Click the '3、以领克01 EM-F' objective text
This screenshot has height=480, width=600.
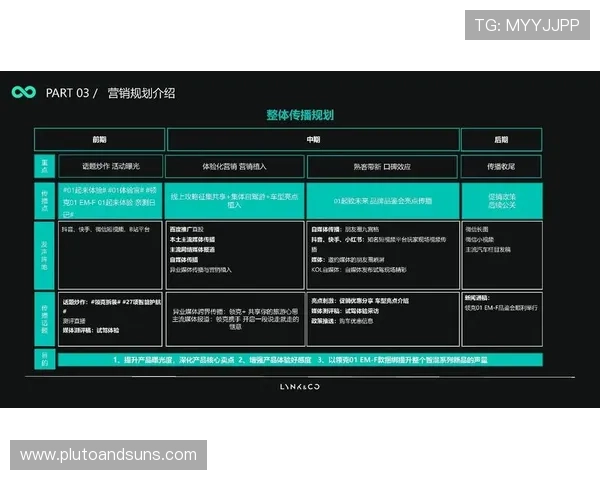(x=402, y=360)
